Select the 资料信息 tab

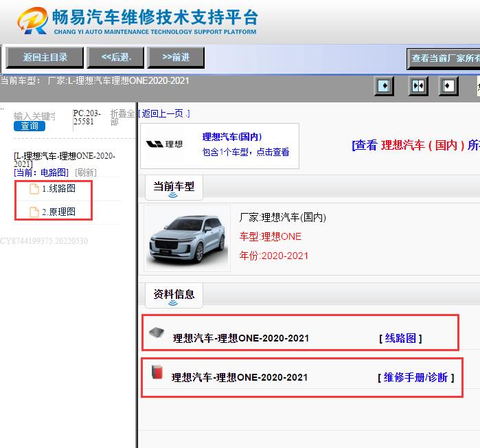coord(174,295)
